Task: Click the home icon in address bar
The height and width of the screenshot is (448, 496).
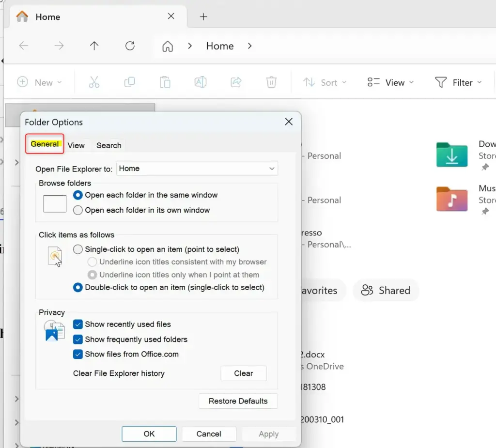Action: 168,46
